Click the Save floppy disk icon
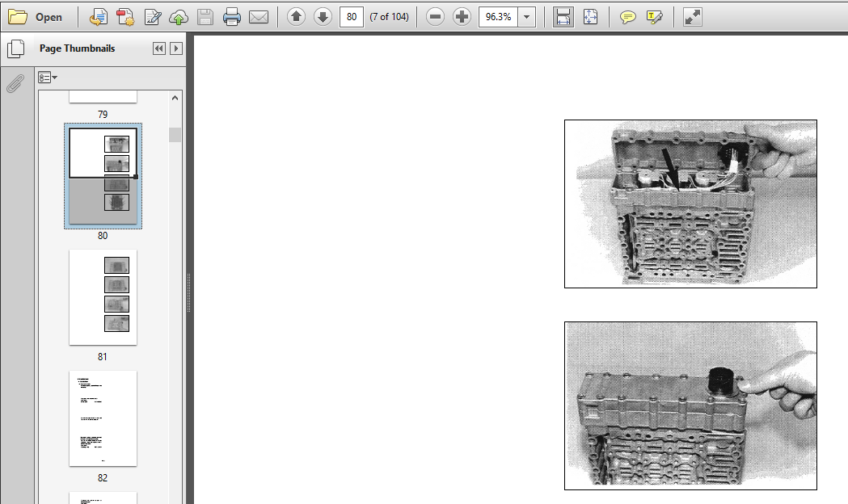 (205, 17)
